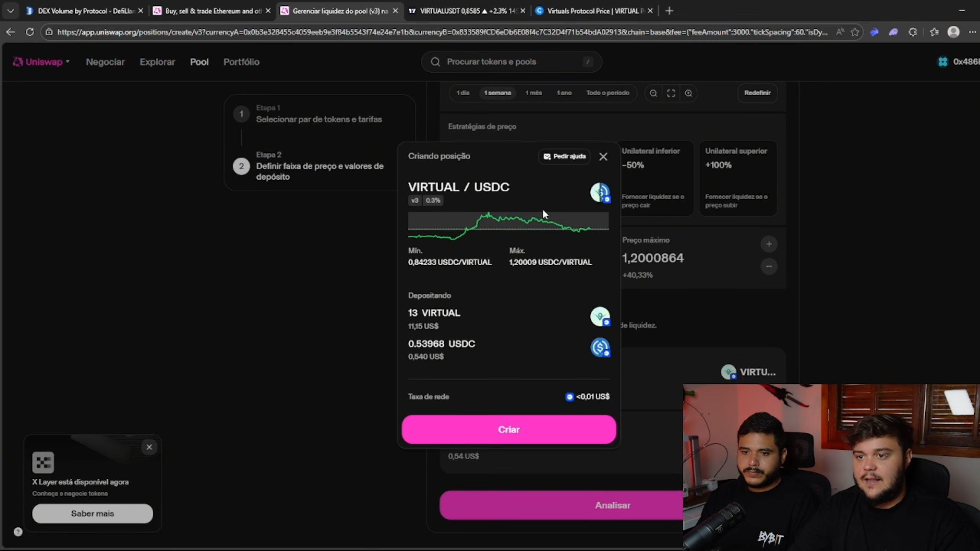Viewport: 980px width, 551px height.
Task: Open the read aloud icon in address bar
Action: coord(840,32)
